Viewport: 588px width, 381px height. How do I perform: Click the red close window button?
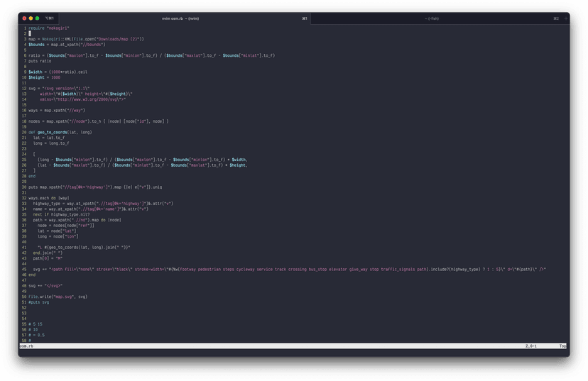[25, 18]
